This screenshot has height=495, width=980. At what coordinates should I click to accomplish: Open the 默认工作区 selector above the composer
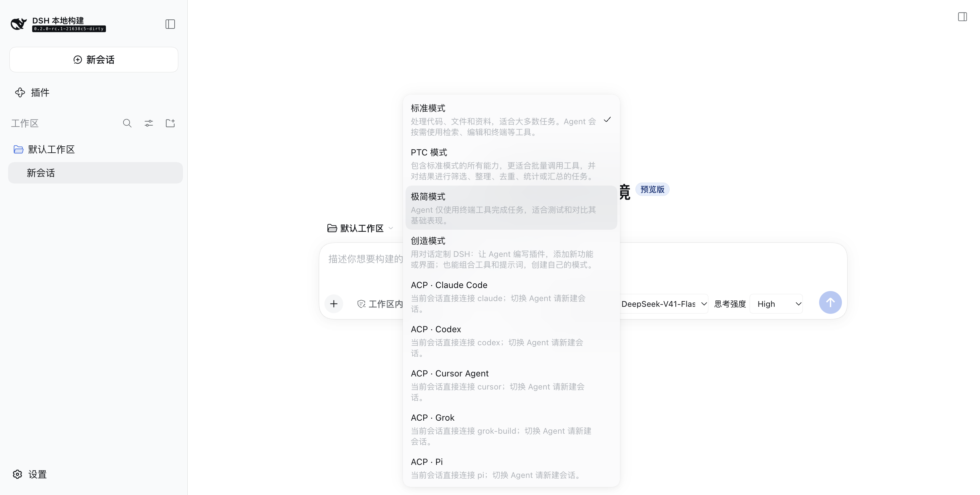pos(360,228)
